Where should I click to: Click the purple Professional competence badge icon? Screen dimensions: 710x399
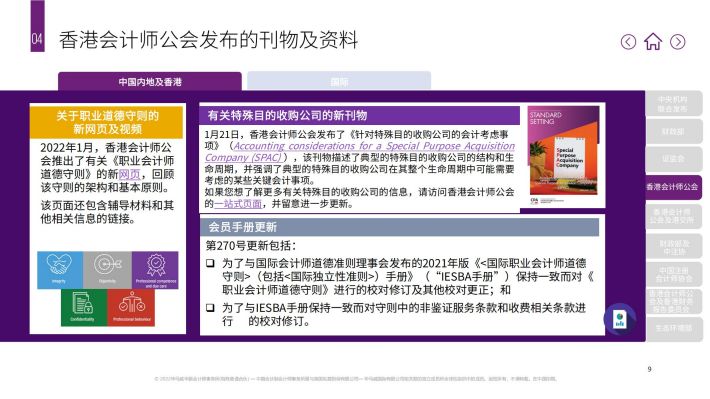[x=155, y=270]
